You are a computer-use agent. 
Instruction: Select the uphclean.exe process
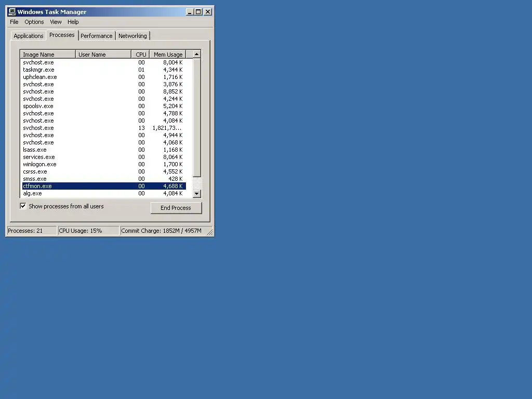(x=104, y=77)
